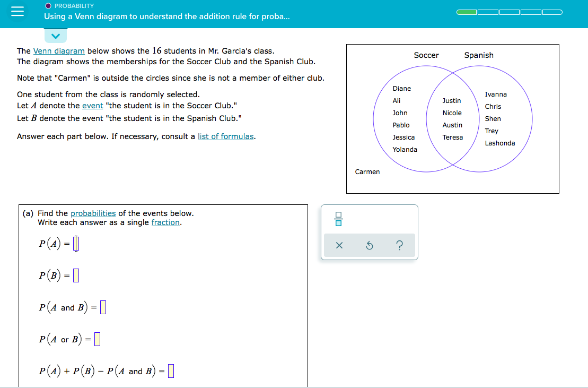Select the green progress segment in the header

coord(467,12)
